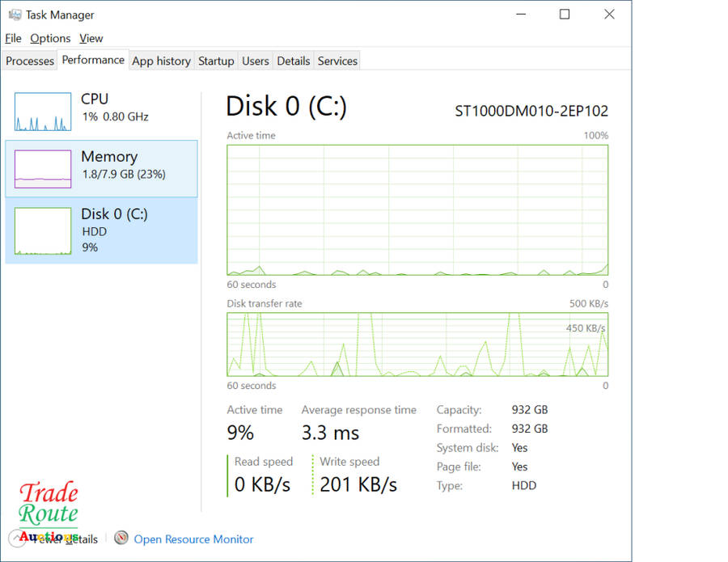728x562 pixels.
Task: Collapse view with Fewer details arrow
Action: point(17,539)
